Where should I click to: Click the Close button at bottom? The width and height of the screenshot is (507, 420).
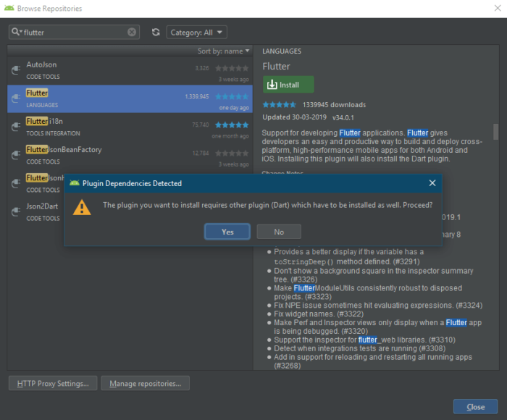click(x=475, y=407)
